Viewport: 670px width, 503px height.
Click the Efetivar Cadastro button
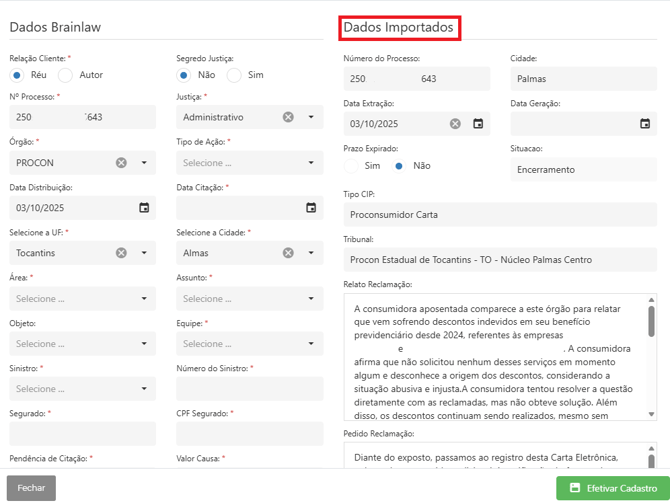[611, 488]
